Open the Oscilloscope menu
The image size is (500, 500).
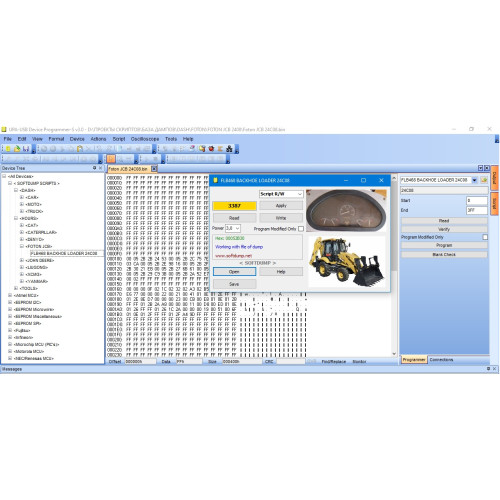145,139
